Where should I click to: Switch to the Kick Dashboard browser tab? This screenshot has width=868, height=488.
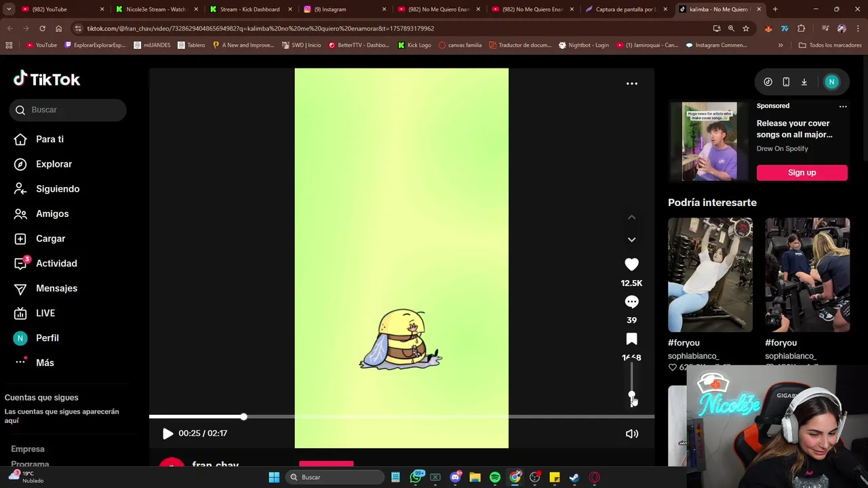point(250,9)
